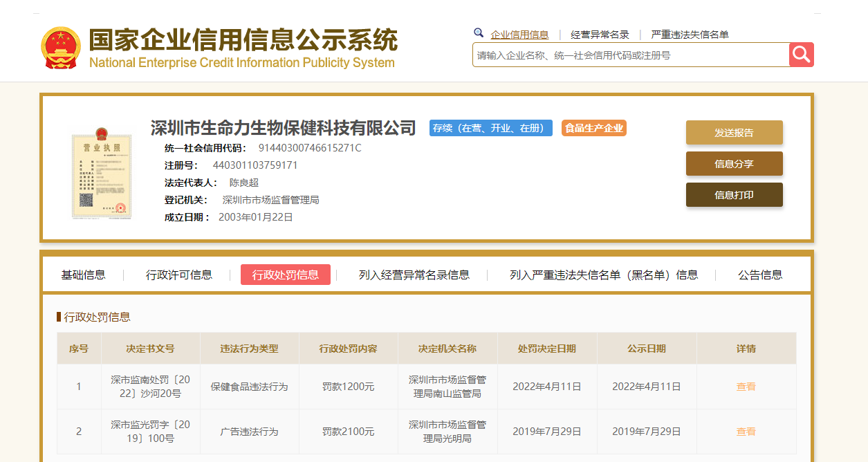Click the 广告违法行为 cell

(x=250, y=432)
